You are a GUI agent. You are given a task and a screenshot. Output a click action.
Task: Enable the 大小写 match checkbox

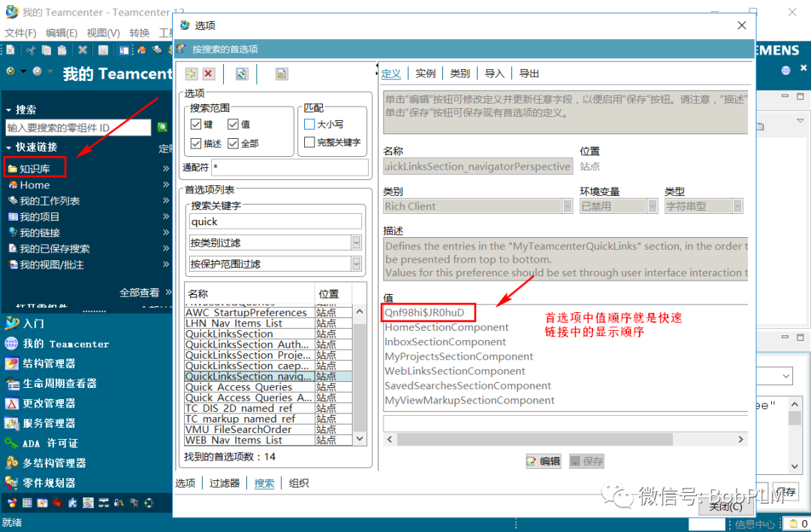[x=309, y=124]
